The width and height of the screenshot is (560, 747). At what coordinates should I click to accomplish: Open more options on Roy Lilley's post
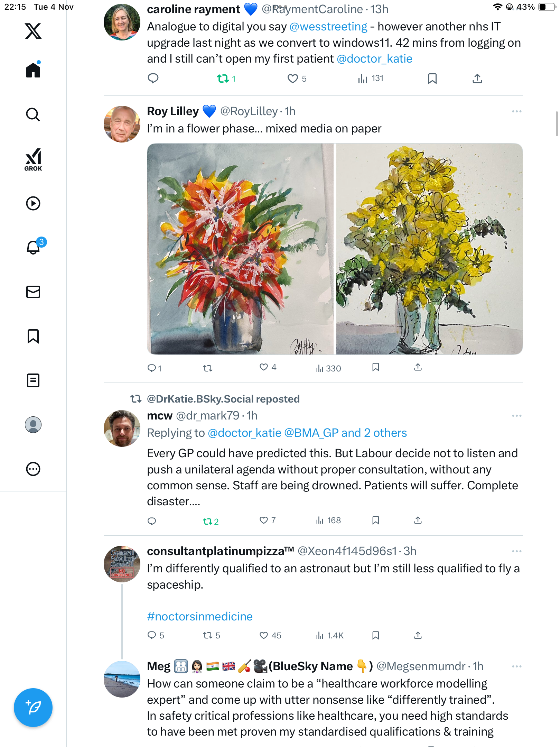point(516,111)
